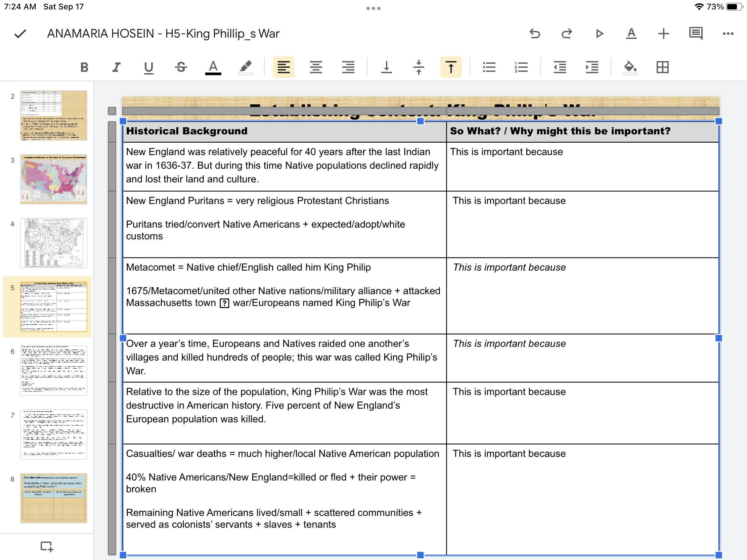This screenshot has height=560, width=747.
Task: Toggle underline formatting
Action: [148, 67]
